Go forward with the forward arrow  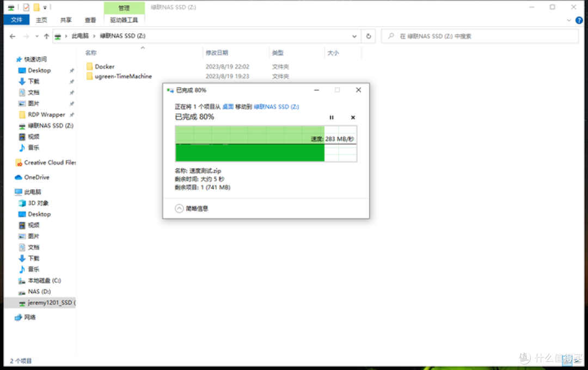26,36
